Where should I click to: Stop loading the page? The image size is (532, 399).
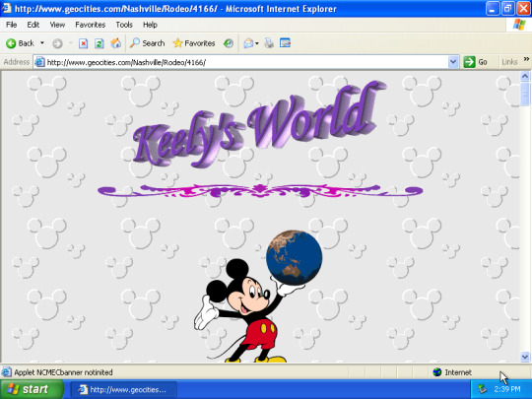pos(83,43)
